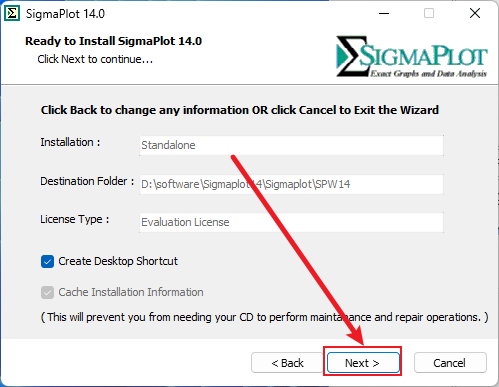The height and width of the screenshot is (387, 499).
Task: Click the 'Create Desktop Shortcut' label text
Action: tap(118, 261)
